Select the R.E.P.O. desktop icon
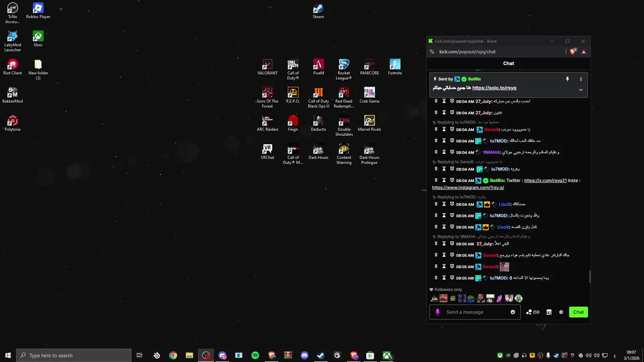 click(x=293, y=96)
